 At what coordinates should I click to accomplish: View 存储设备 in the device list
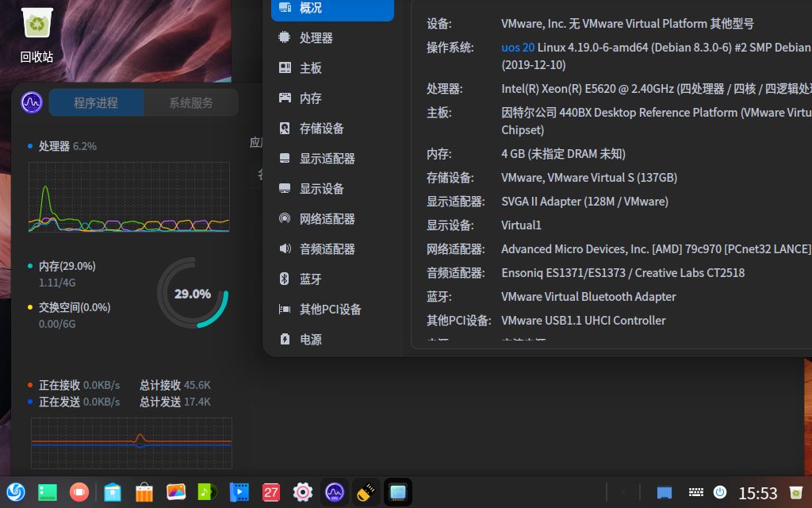click(320, 129)
